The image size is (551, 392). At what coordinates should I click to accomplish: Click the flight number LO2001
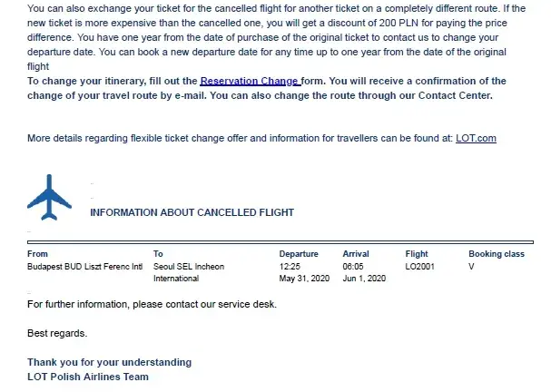[x=420, y=267]
